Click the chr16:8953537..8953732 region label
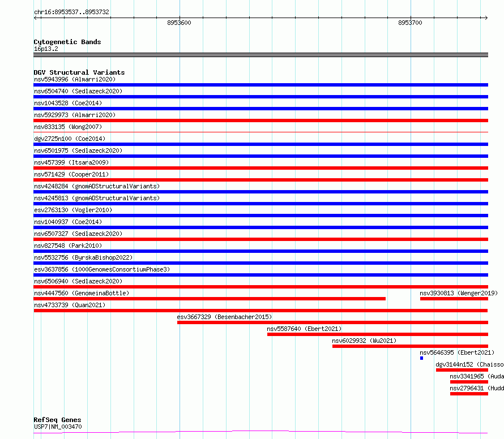Screen dimensions: 504x439 click(71, 12)
